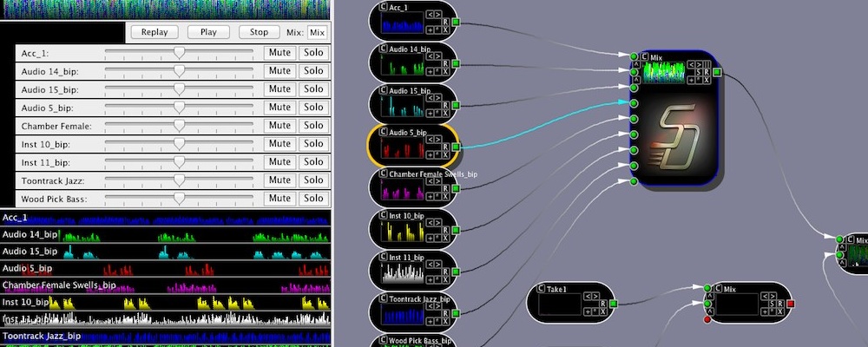Image resolution: width=868 pixels, height=347 pixels.
Task: Click the Inst 10_bip waveform track lane
Action: point(166,303)
